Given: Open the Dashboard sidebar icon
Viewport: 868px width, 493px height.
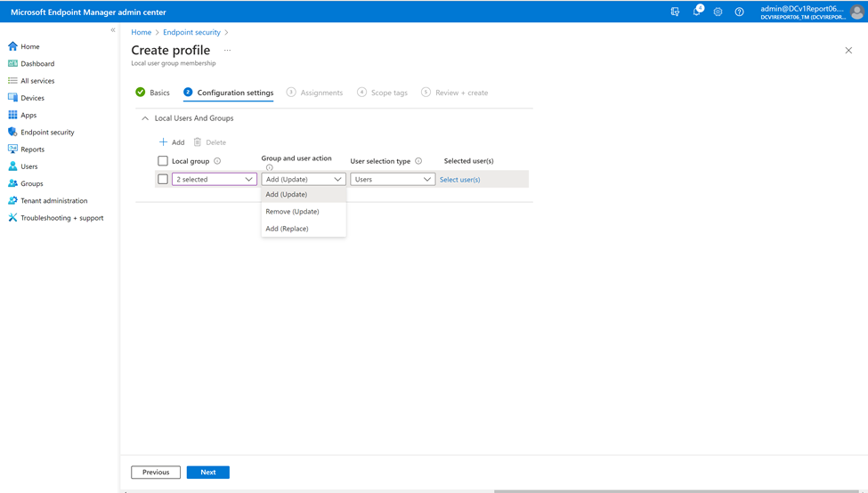Looking at the screenshot, I should tap(12, 64).
